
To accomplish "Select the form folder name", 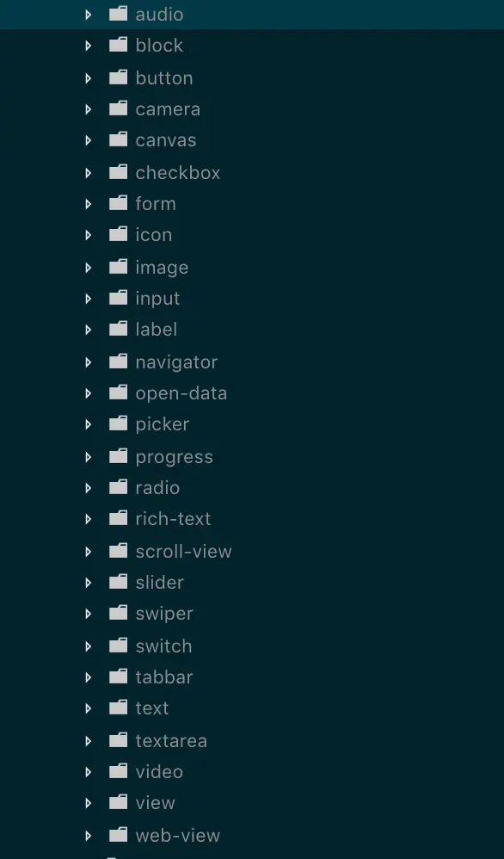I will [156, 203].
